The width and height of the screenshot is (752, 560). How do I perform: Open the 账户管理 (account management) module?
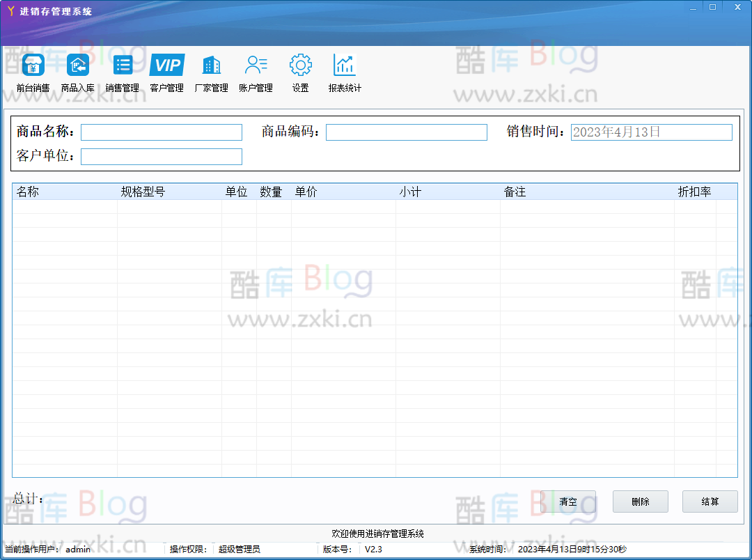click(256, 71)
